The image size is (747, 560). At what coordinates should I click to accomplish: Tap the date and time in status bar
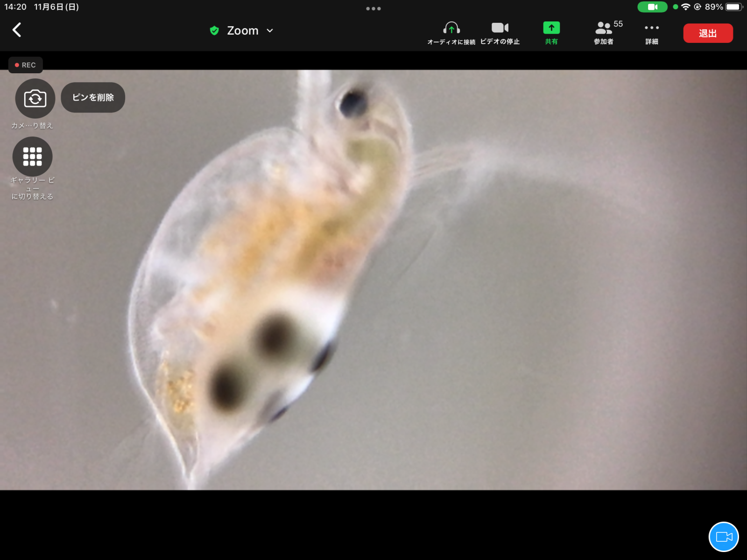[42, 7]
